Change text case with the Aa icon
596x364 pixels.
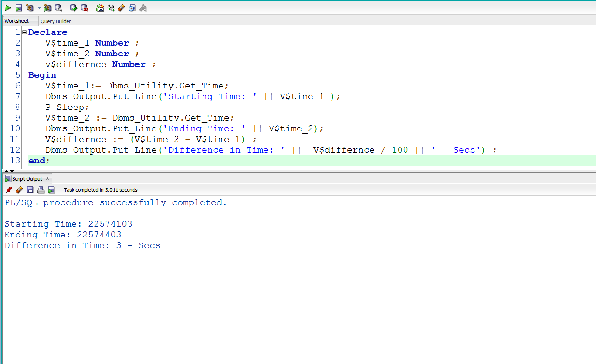click(x=111, y=8)
